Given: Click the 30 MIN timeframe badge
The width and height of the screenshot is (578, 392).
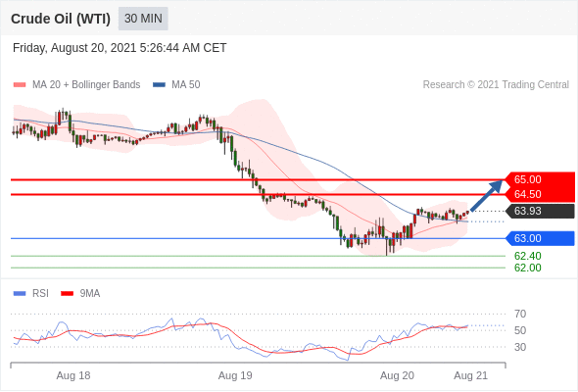Looking at the screenshot, I should (x=143, y=19).
